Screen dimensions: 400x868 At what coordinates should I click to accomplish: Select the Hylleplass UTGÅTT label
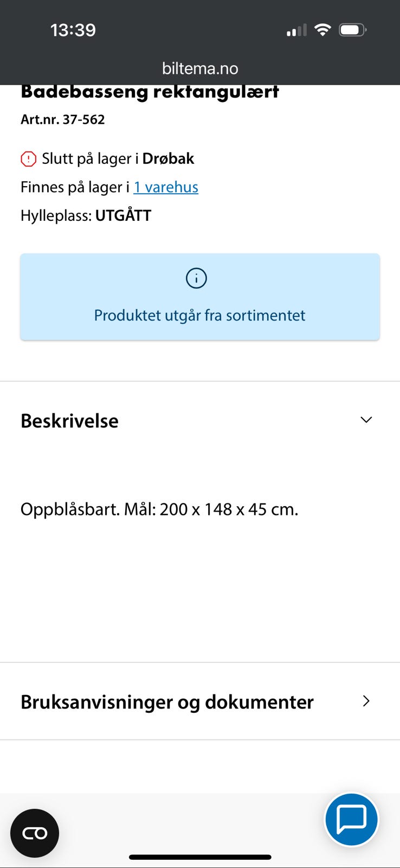[85, 215]
